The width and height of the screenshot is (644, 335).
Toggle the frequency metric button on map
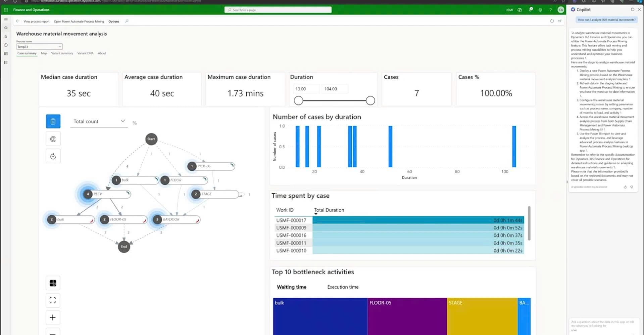53,121
